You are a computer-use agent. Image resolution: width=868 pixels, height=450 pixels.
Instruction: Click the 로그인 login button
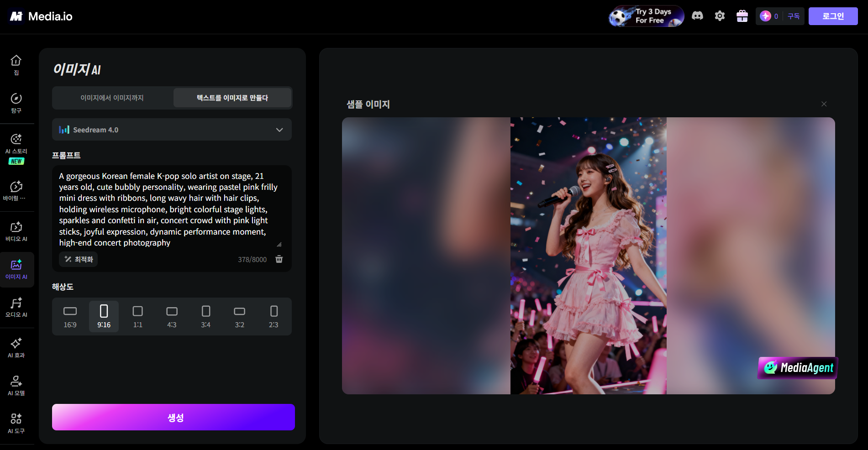(x=833, y=16)
